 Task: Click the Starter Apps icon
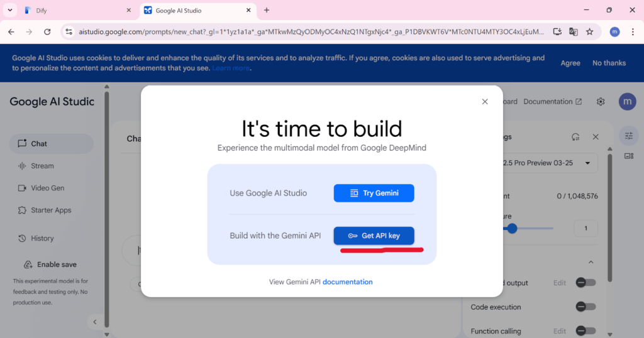click(22, 210)
